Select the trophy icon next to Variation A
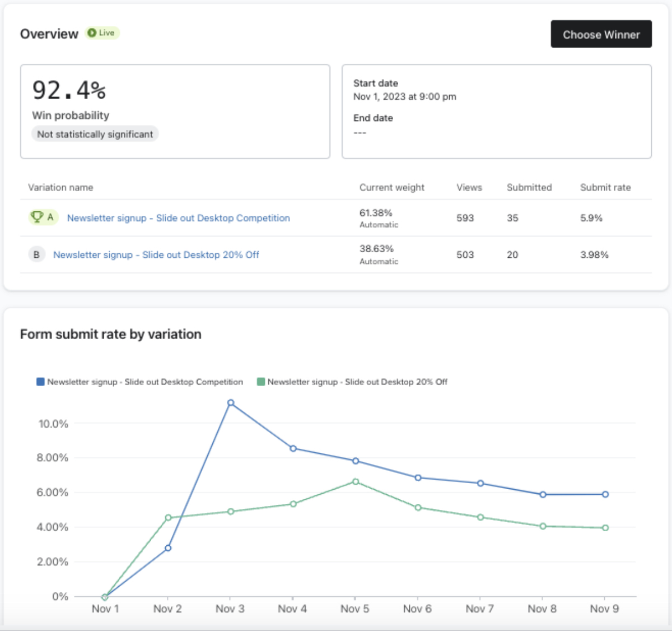 [37, 215]
